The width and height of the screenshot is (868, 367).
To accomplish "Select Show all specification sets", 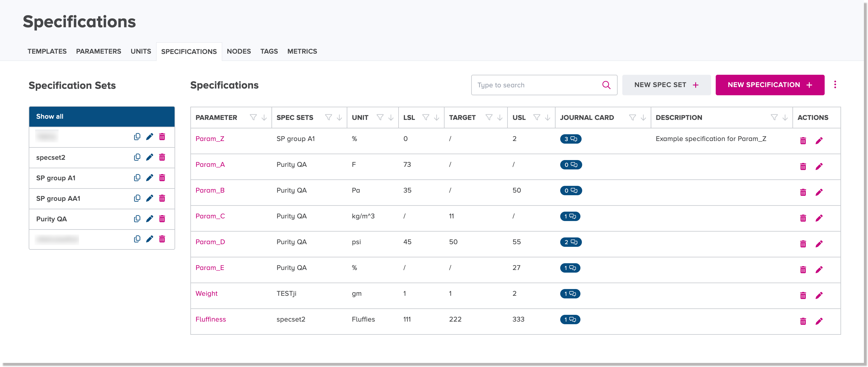I will pos(102,117).
